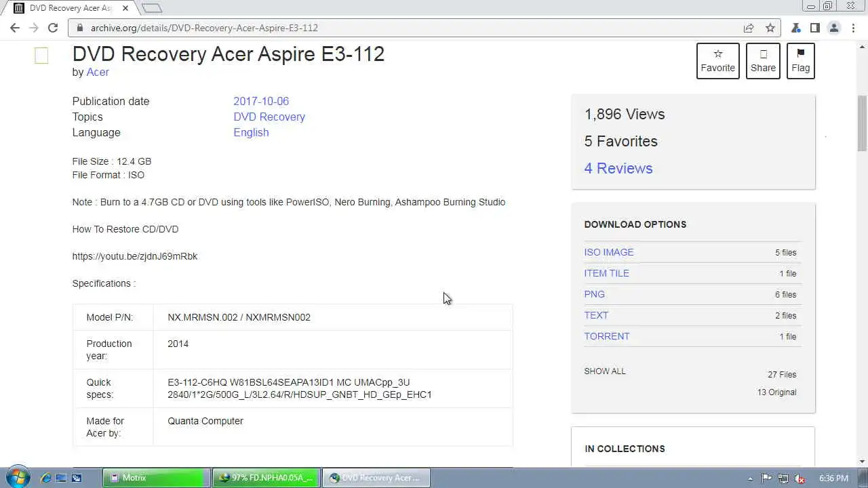Open the Action Center flag icon
This screenshot has width=868, height=488.
pos(767,478)
